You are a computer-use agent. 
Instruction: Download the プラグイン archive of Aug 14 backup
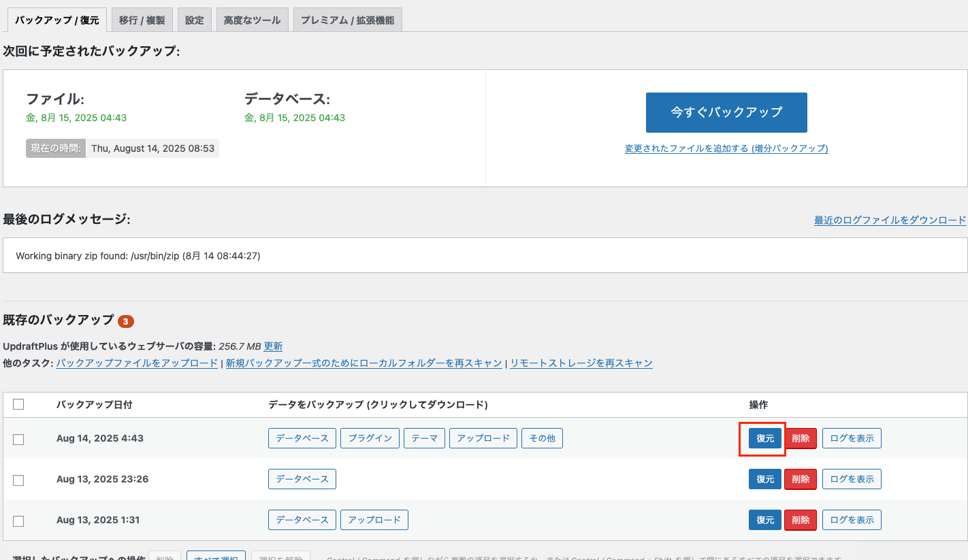(x=370, y=438)
